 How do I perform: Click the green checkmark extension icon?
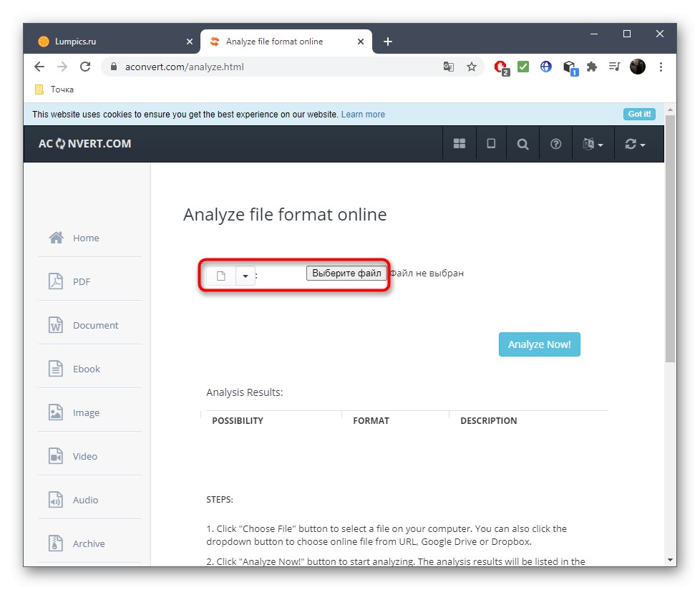[x=523, y=67]
